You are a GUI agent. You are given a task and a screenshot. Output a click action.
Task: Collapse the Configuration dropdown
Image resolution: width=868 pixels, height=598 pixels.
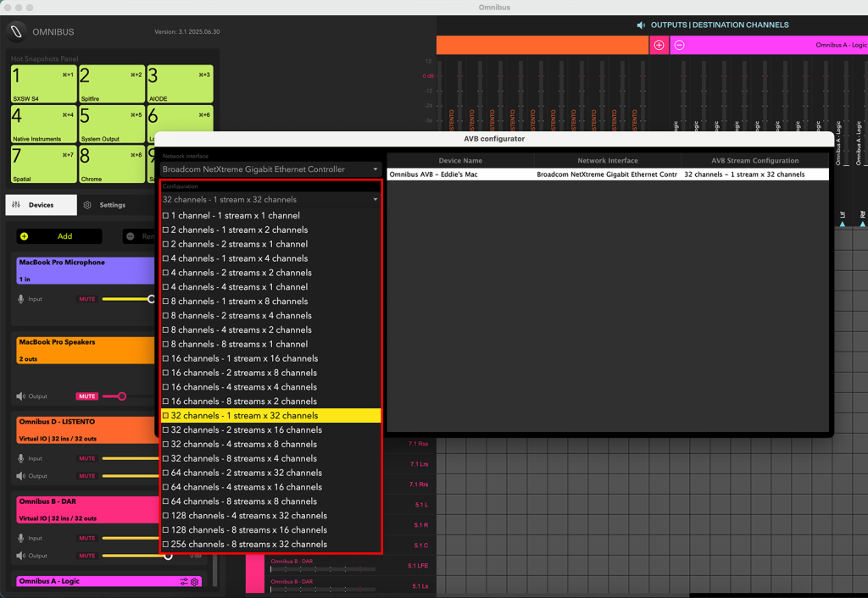click(x=270, y=200)
